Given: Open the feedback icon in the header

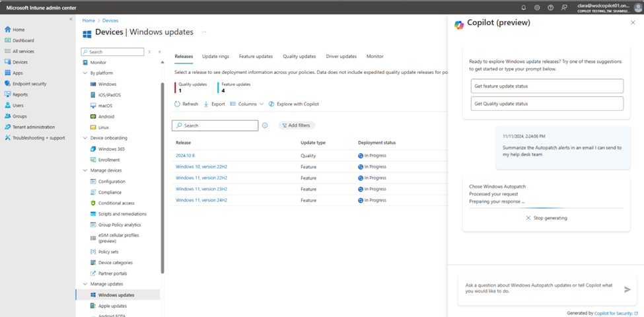Looking at the screenshot, I should pos(564,7).
